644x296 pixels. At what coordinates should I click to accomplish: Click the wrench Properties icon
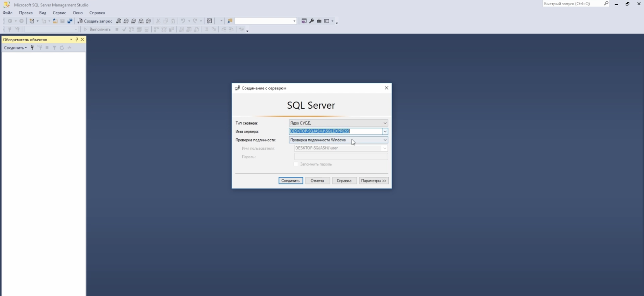pyautogui.click(x=312, y=21)
